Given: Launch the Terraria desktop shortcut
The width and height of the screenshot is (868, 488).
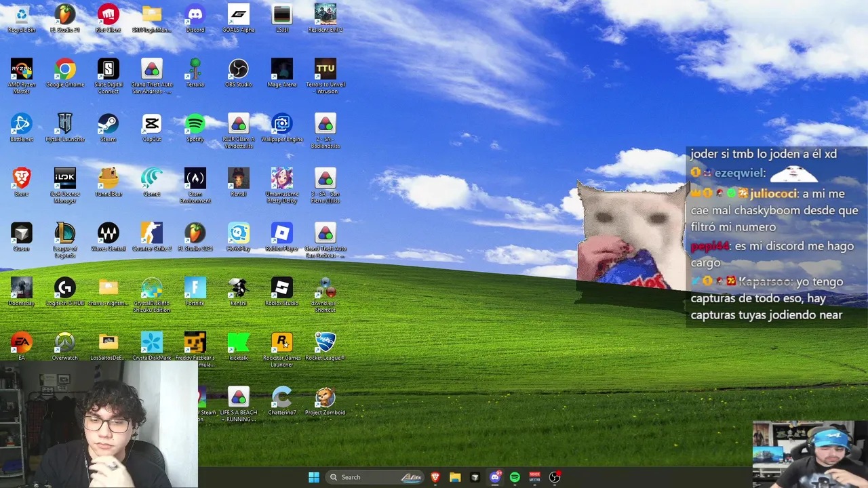Looking at the screenshot, I should click(x=195, y=73).
